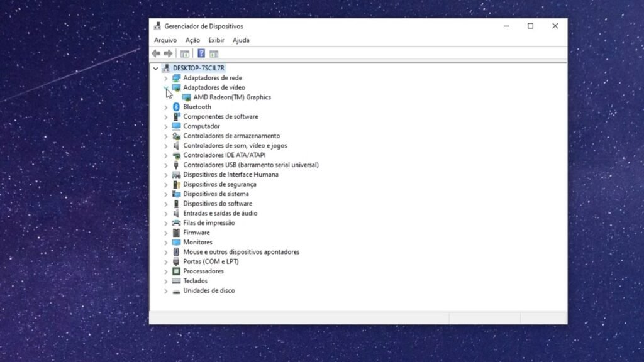
Task: Open the Exibir menu
Action: [216, 40]
